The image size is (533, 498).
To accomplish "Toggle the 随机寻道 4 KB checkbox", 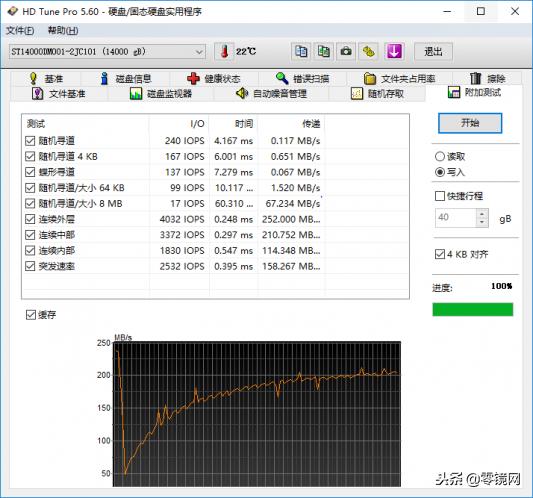I will pos(30,156).
